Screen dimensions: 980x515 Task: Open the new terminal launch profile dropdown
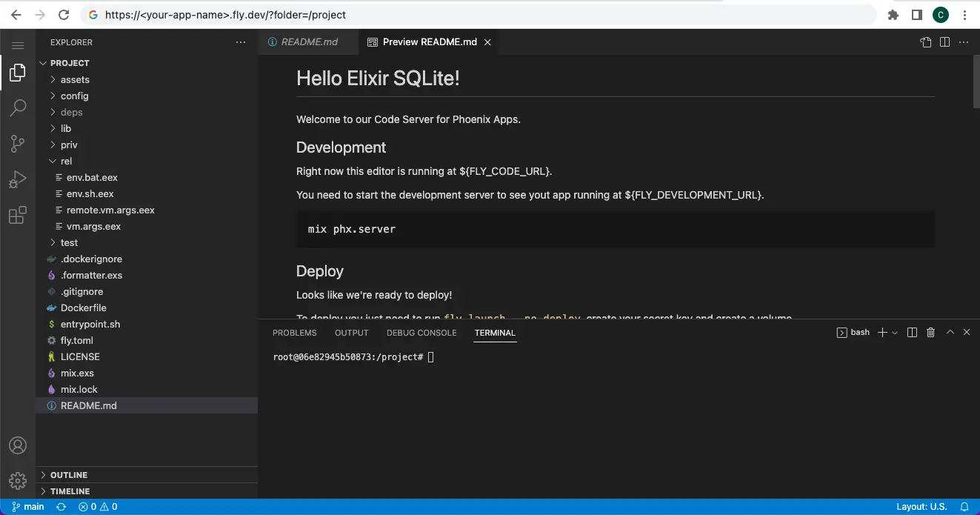click(895, 333)
